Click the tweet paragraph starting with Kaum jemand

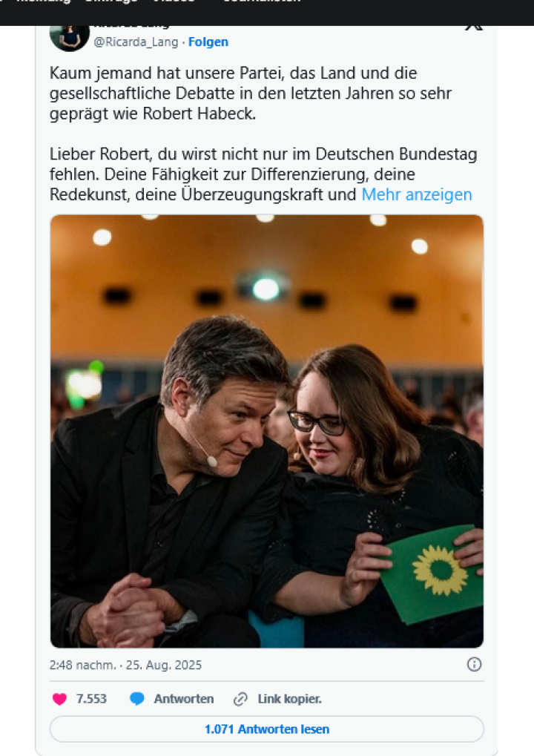[251, 93]
